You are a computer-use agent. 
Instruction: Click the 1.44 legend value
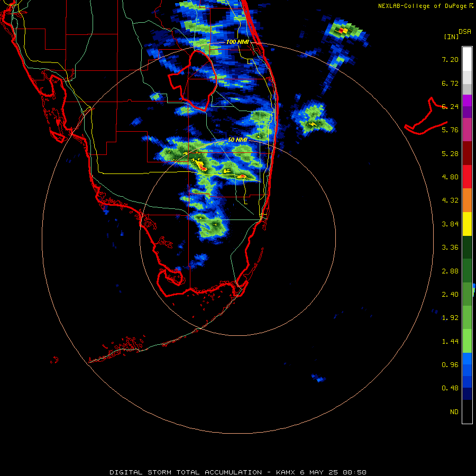450,342
